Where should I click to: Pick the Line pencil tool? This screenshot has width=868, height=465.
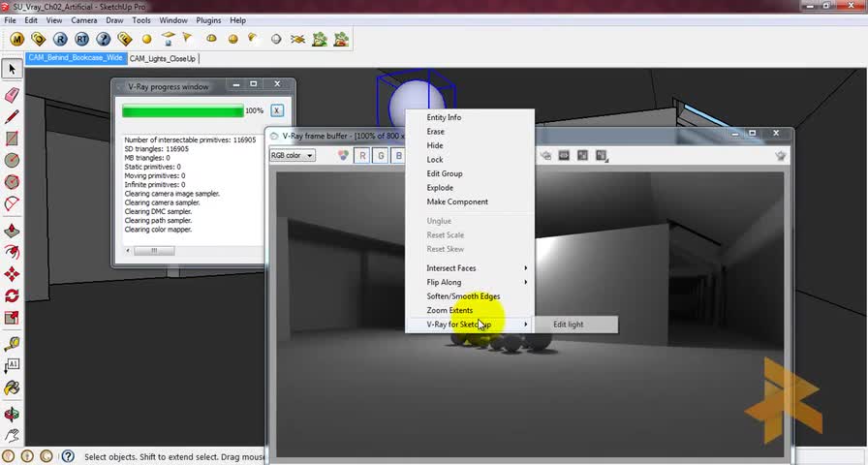point(13,117)
